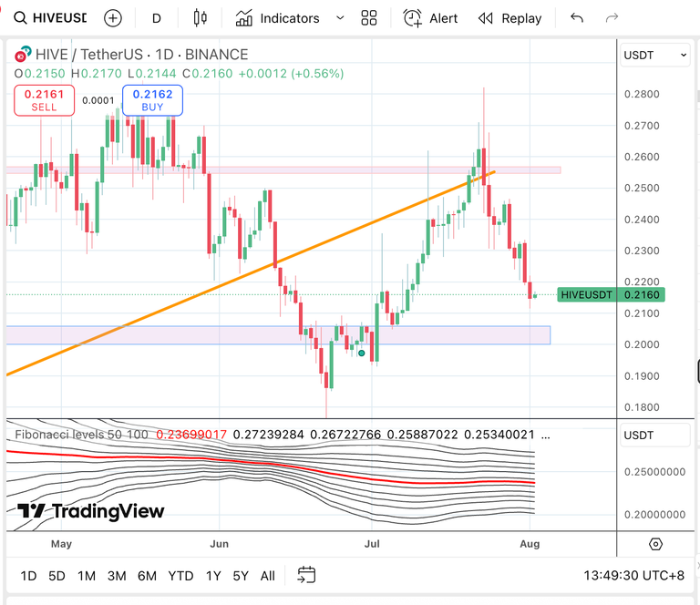
Task: Click the HIVEUSDT 0.2160 price label
Action: pyautogui.click(x=611, y=294)
